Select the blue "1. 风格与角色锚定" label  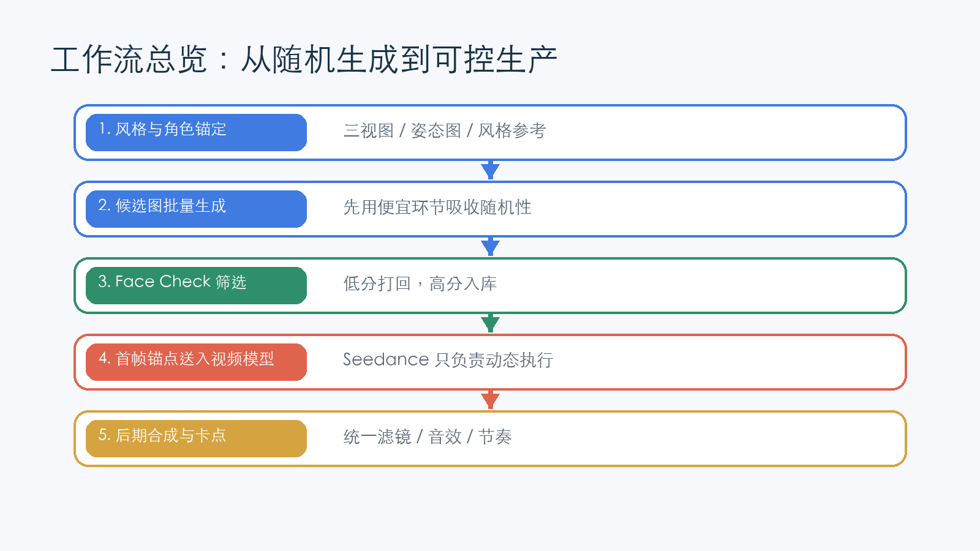click(x=196, y=132)
